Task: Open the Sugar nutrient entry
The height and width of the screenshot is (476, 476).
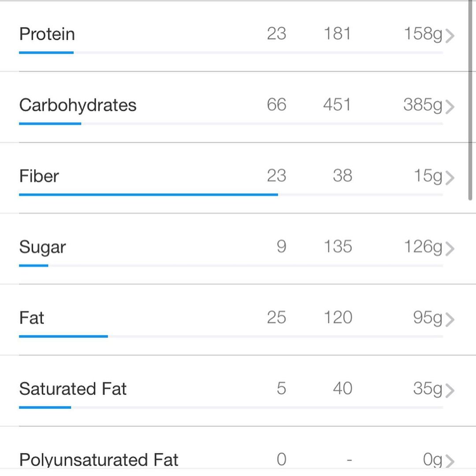Action: pos(42,247)
